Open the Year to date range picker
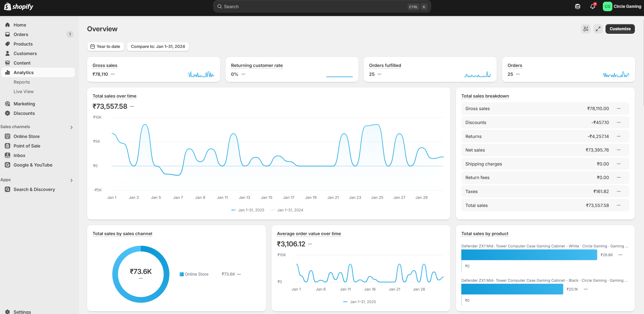644x314 pixels. [105, 47]
